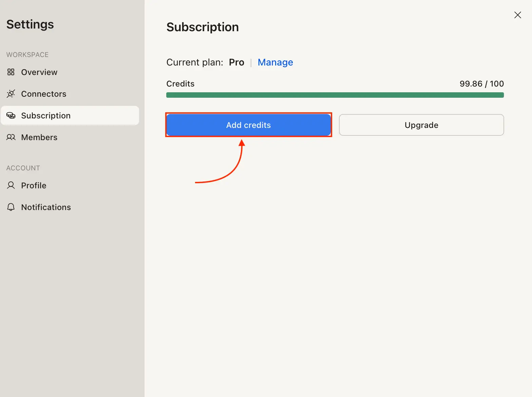Click the Settings sidebar title

coord(30,24)
